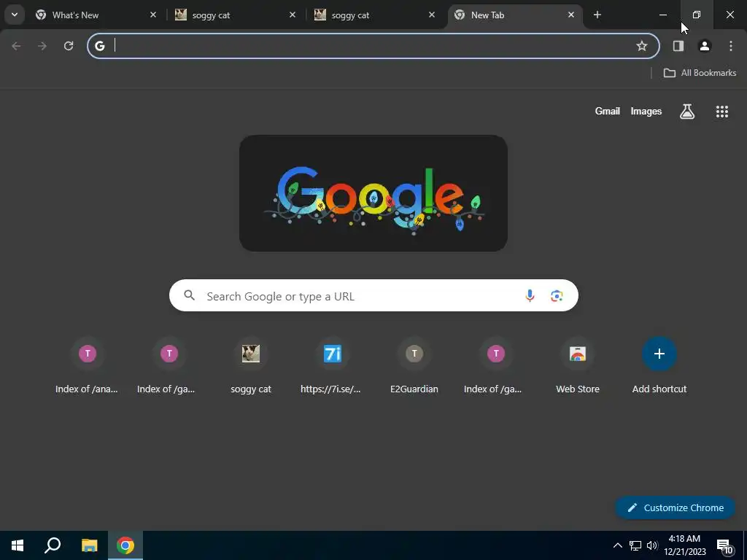Screen dimensions: 747x560
Task: Open the Chrome three-dot menu
Action: (731, 46)
